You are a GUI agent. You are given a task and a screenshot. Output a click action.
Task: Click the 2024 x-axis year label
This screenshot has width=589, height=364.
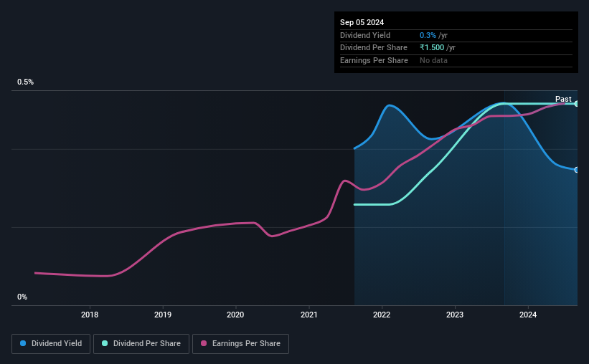tap(528, 315)
